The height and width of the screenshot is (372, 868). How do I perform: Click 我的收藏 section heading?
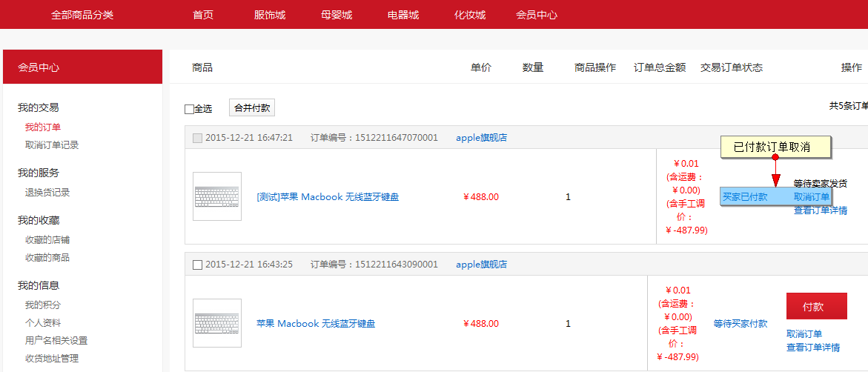(x=39, y=220)
